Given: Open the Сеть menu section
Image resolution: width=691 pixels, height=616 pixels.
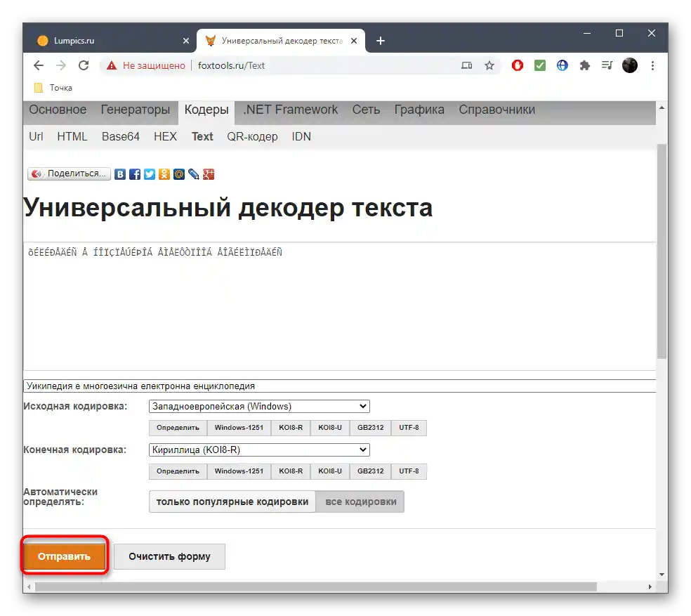Looking at the screenshot, I should click(366, 110).
